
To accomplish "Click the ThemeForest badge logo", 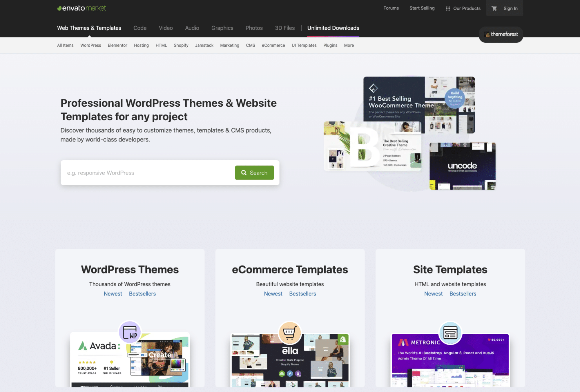I will click(501, 34).
